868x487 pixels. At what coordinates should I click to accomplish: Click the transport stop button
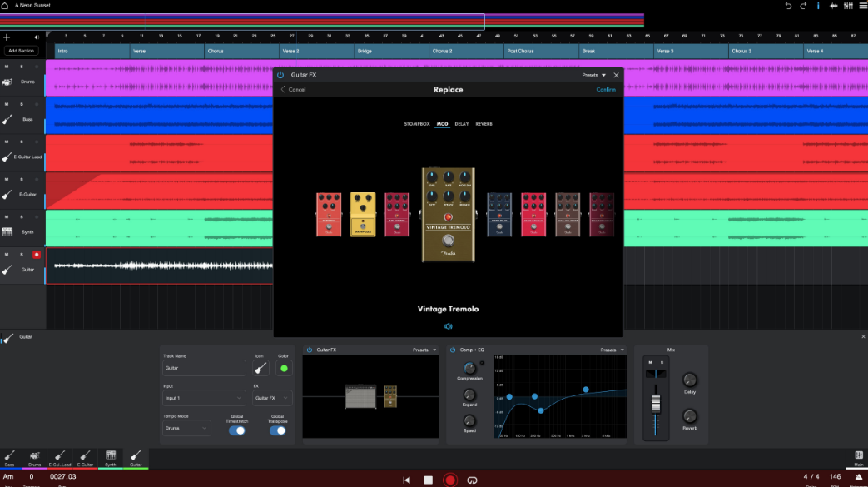pos(429,480)
